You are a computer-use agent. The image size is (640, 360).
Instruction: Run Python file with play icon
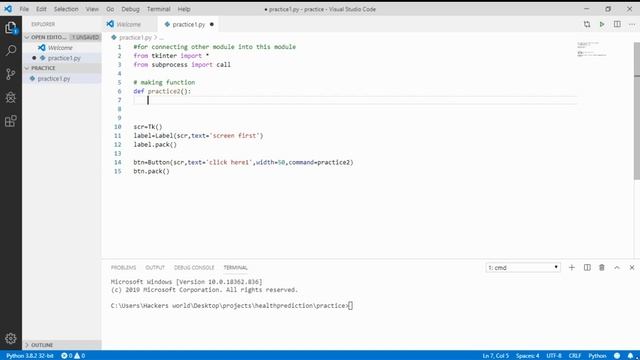pos(602,24)
